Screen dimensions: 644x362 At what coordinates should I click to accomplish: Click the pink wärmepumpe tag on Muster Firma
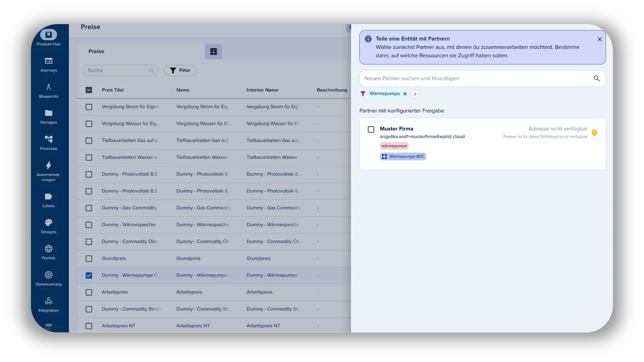(394, 146)
